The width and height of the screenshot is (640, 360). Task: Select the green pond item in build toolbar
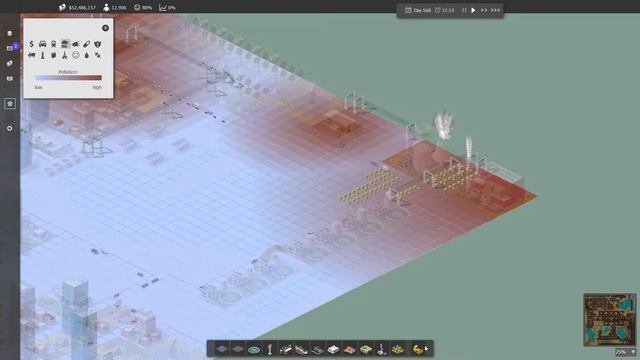253,349
